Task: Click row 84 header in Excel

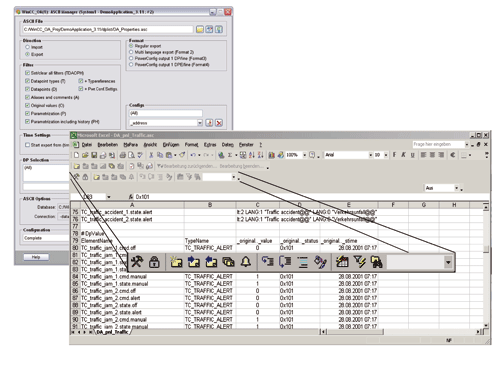Action: tap(75, 277)
